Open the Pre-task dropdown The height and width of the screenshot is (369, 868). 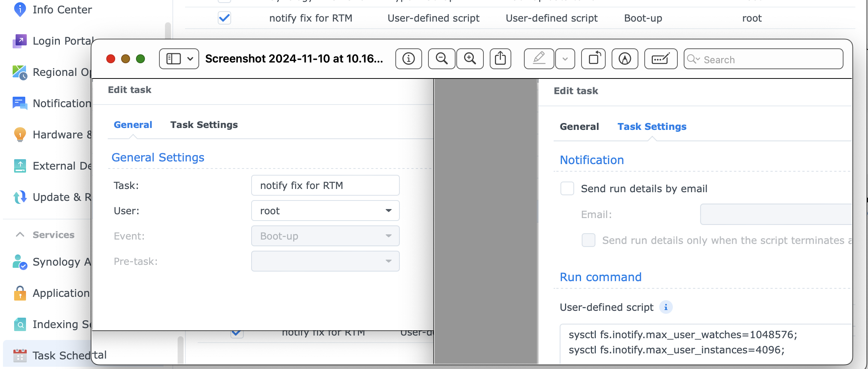(x=325, y=261)
